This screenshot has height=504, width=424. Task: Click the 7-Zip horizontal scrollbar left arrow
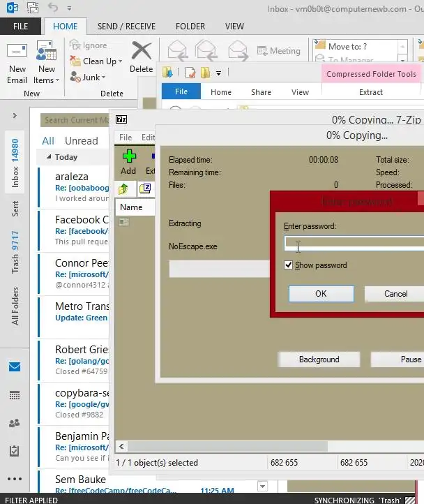(122, 446)
